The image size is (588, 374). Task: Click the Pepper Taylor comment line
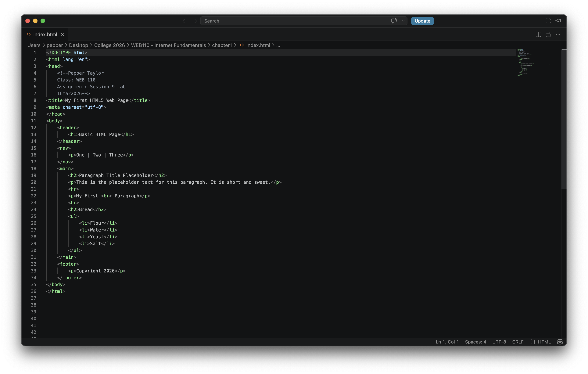coord(80,73)
